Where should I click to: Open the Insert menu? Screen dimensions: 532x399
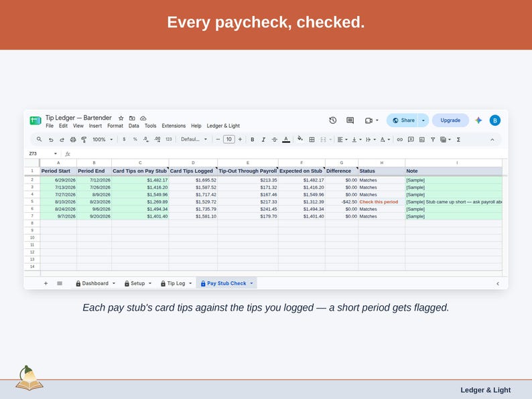coord(95,126)
